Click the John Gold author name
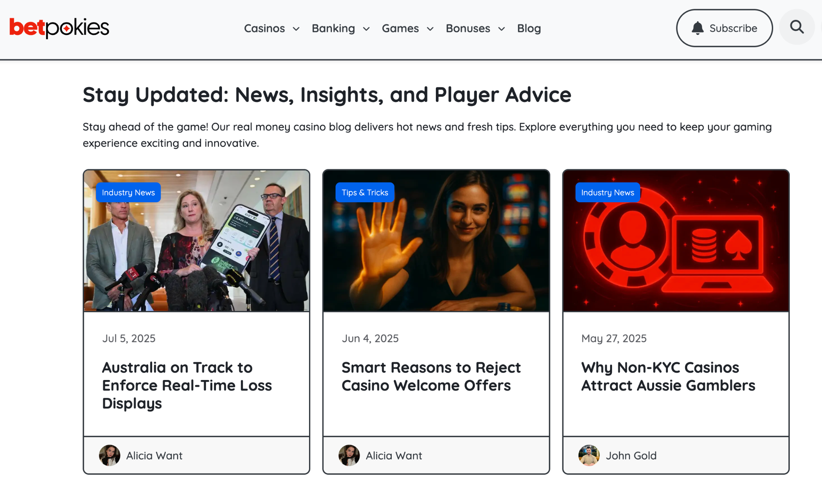 (x=631, y=455)
